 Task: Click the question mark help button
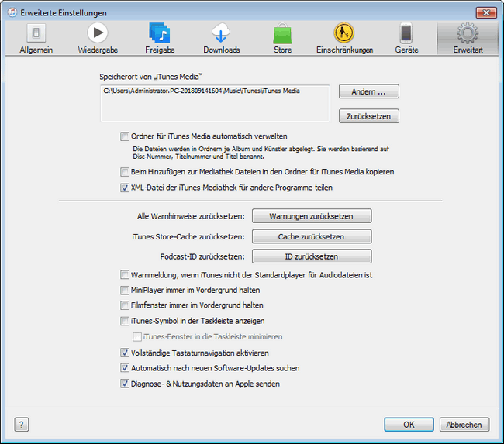coord(22,425)
